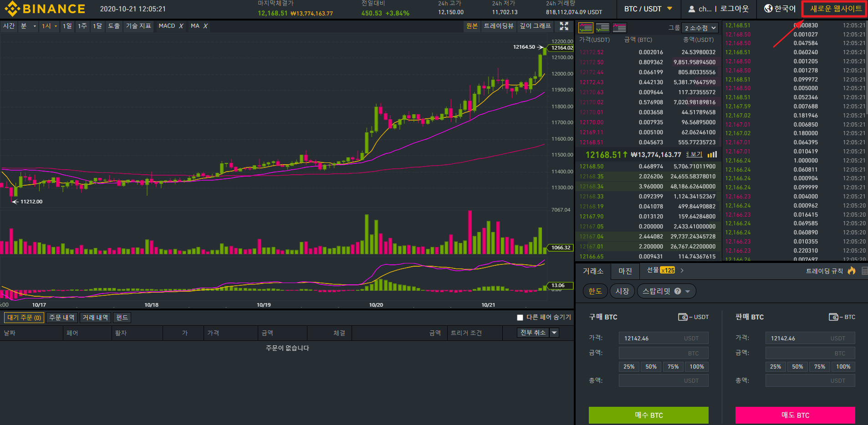The height and width of the screenshot is (425, 868).
Task: Open the BTC / USDT pair dropdown
Action: click(648, 9)
